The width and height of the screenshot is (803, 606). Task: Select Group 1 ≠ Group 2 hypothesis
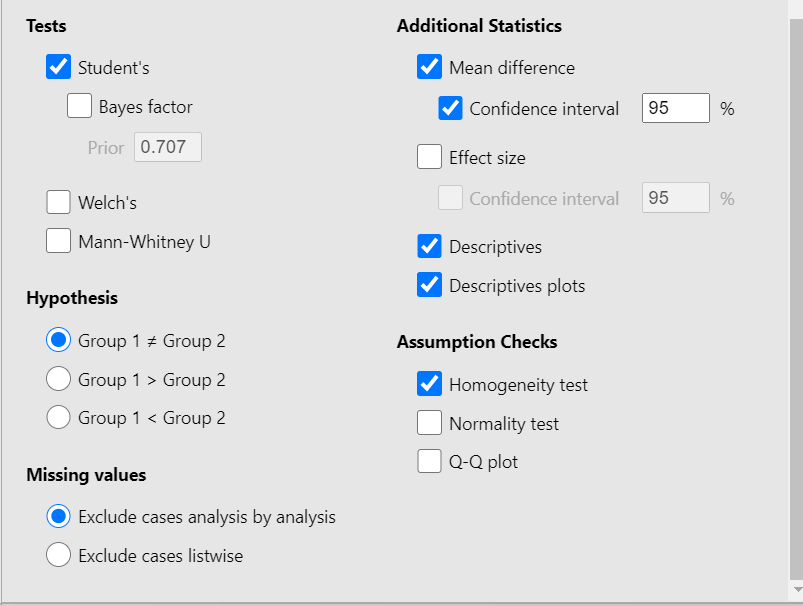click(59, 340)
